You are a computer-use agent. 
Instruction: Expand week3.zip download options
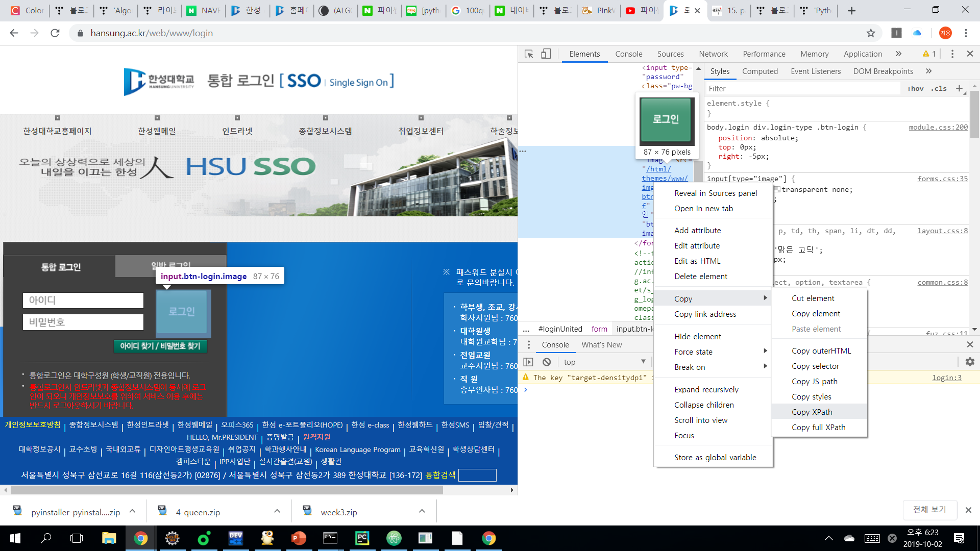tap(422, 511)
